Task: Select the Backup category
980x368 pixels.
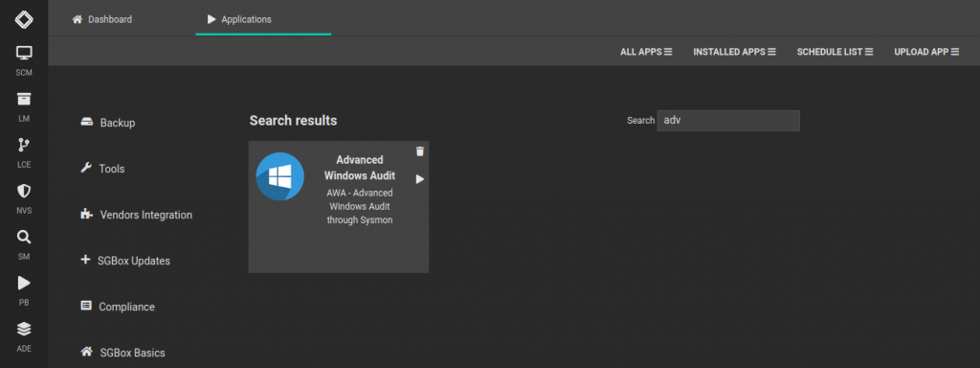Action: (108, 123)
